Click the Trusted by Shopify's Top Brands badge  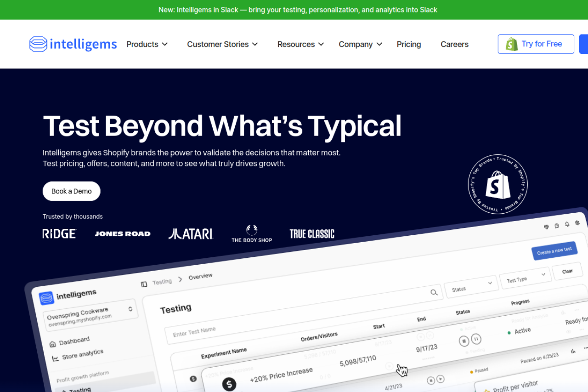[x=498, y=184]
